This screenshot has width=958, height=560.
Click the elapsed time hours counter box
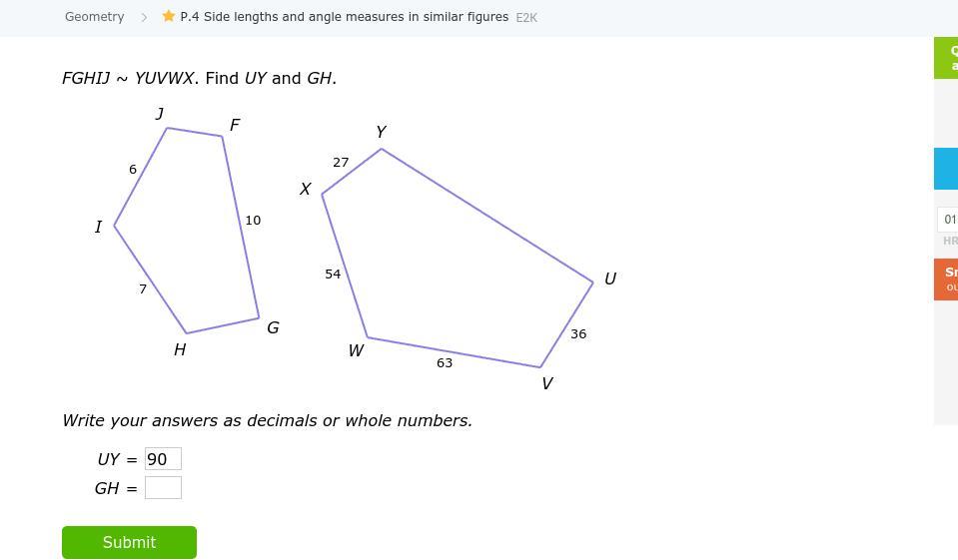click(948, 220)
